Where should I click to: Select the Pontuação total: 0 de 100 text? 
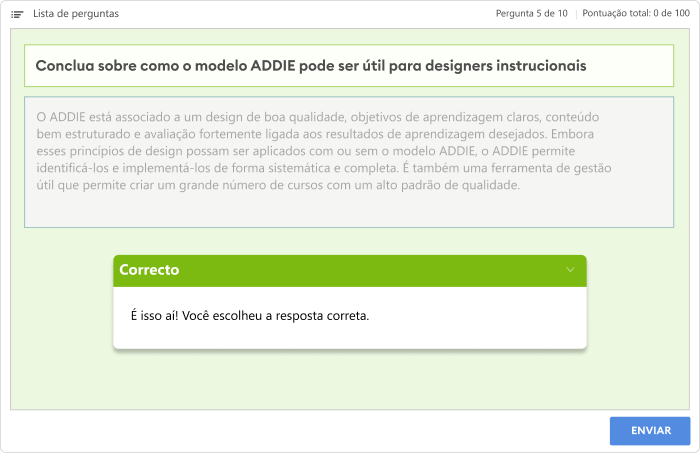tap(636, 13)
